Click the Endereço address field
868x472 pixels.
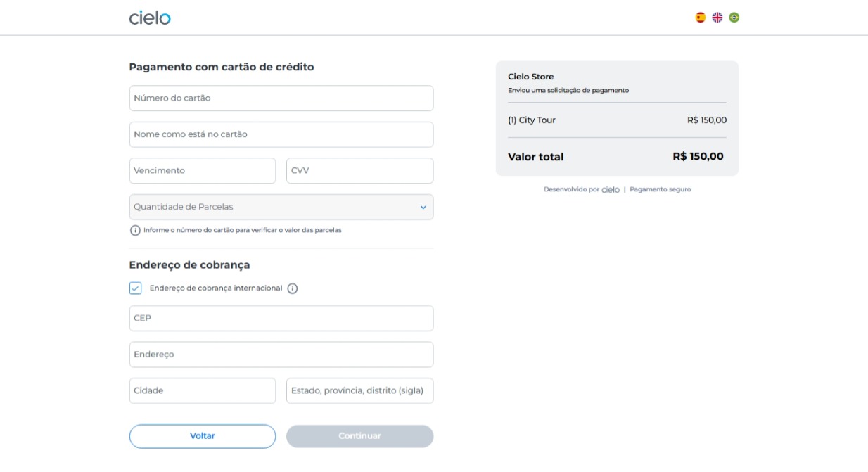coord(281,355)
